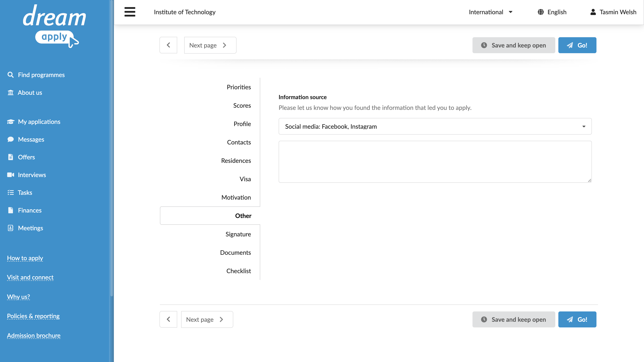Screen dimensions: 644x362
Task: Switch to the Documents tab
Action: click(235, 253)
